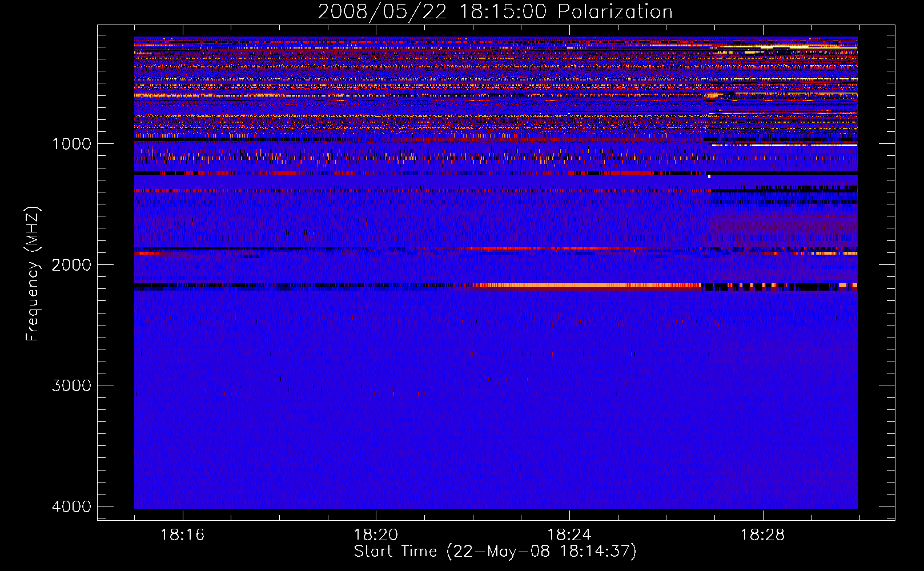Click the 3000 frequency tick label
The width and height of the screenshot is (924, 571).
pyautogui.click(x=71, y=385)
